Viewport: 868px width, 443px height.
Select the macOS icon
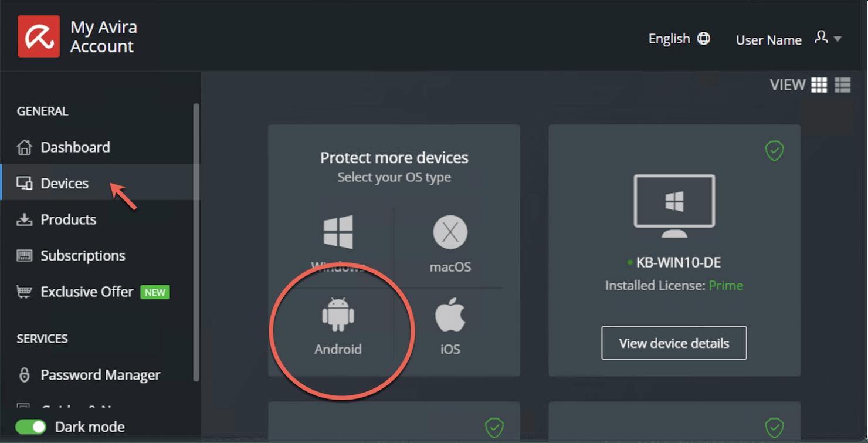click(x=449, y=244)
